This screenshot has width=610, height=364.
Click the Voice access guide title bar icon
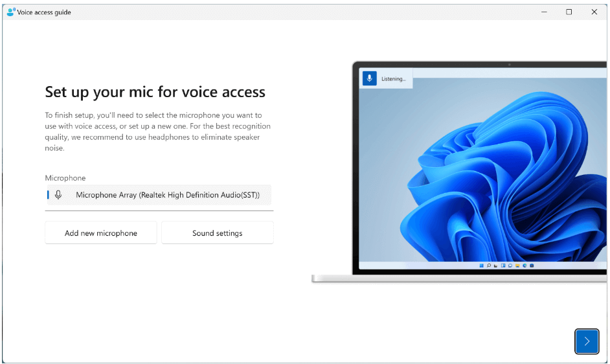click(11, 12)
